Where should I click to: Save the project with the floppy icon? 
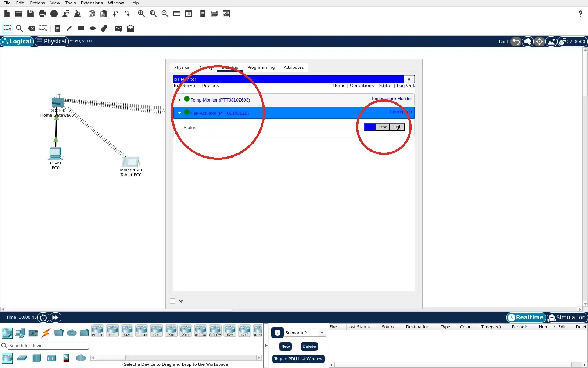point(31,14)
